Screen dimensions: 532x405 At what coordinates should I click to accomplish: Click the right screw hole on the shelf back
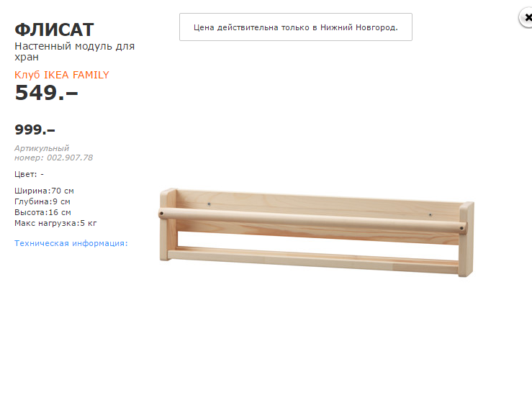tap(430, 214)
